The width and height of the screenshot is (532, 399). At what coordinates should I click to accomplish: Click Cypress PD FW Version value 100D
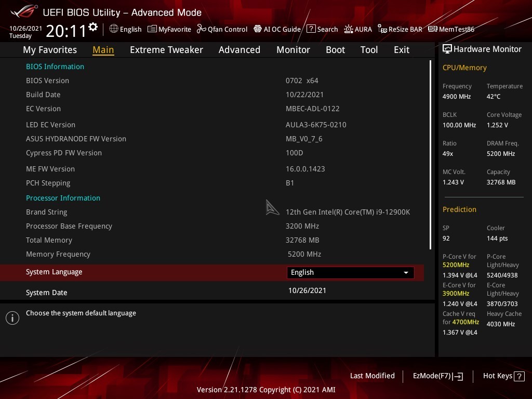pyautogui.click(x=295, y=153)
